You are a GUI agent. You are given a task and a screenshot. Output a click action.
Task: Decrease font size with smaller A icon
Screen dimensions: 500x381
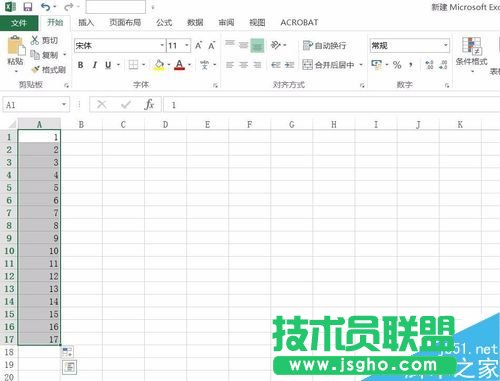click(212, 45)
